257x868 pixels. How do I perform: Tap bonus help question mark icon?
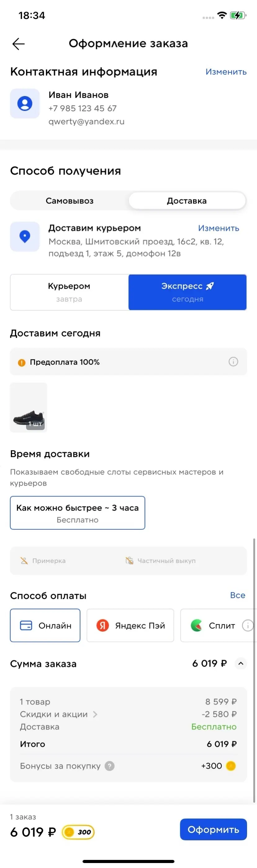(110, 766)
